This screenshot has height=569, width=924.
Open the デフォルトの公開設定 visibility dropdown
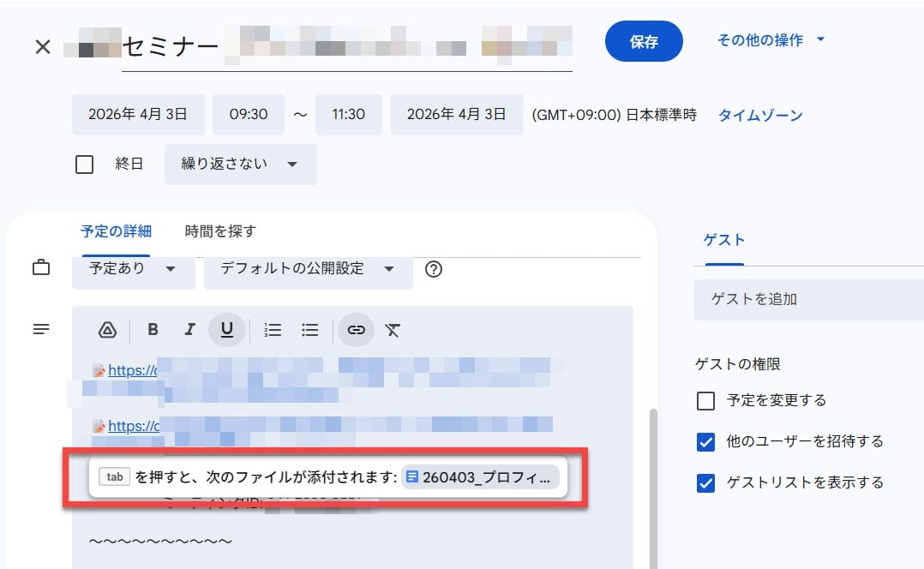[x=308, y=269]
